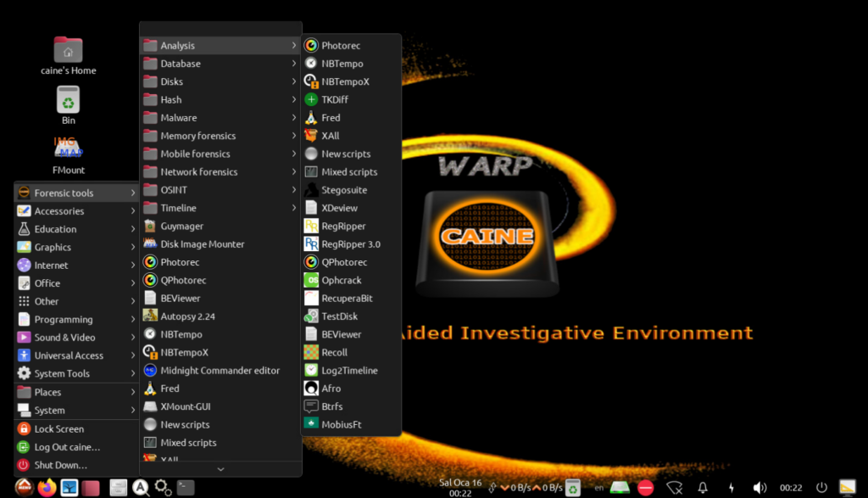This screenshot has height=498, width=868.
Task: Click Shut Down... in the main menu
Action: click(x=76, y=465)
